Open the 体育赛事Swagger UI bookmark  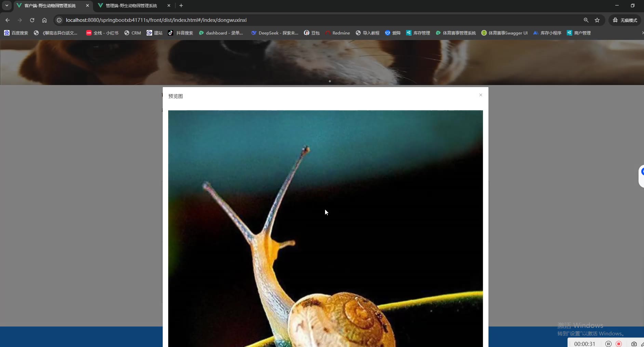[505, 33]
